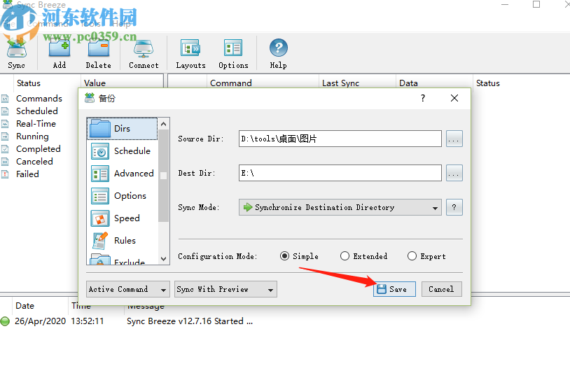Click the Sync Mode help button
The image size is (570, 392).
coord(454,207)
